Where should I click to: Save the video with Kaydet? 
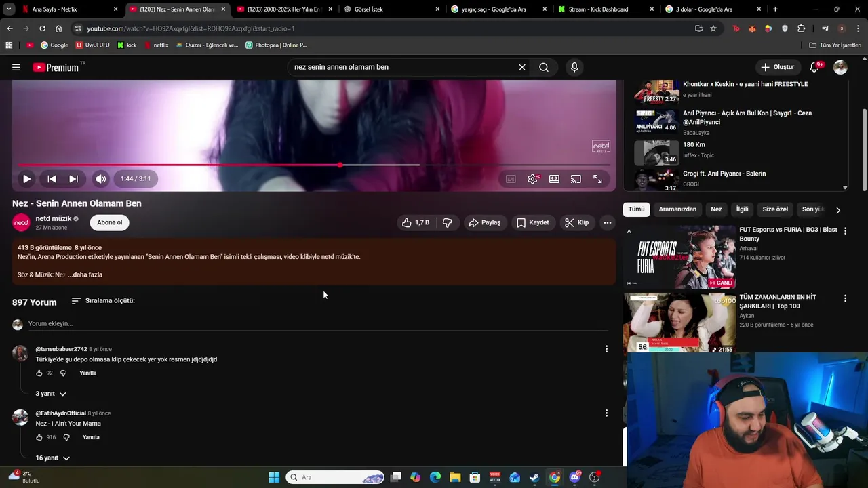(x=533, y=222)
